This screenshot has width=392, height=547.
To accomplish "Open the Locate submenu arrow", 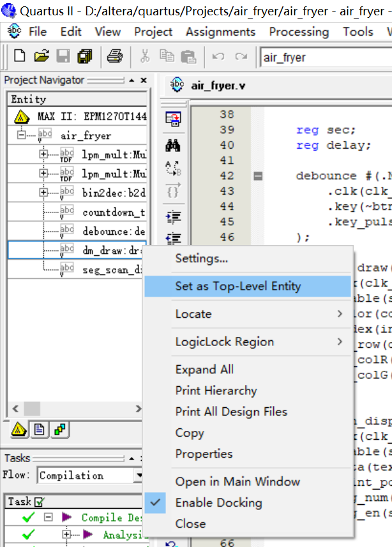I will pos(340,313).
